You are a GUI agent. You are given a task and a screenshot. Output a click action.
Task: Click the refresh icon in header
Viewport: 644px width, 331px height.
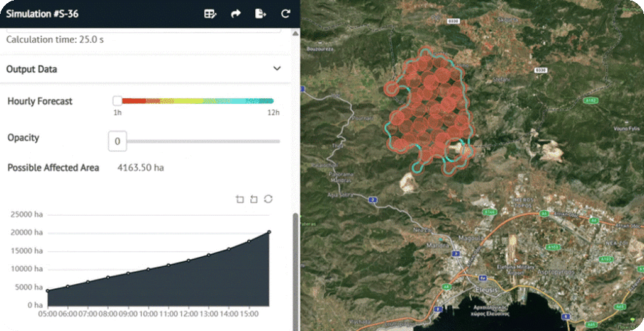(286, 14)
